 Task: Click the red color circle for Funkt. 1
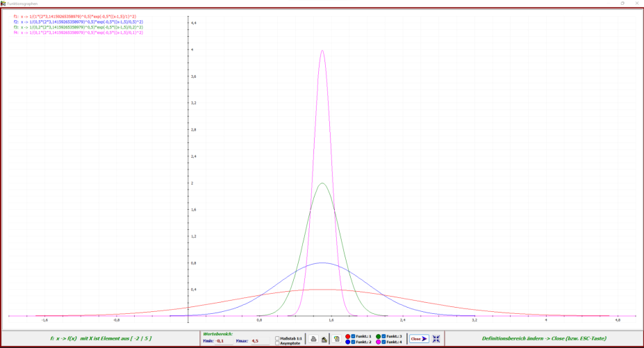[348, 336]
